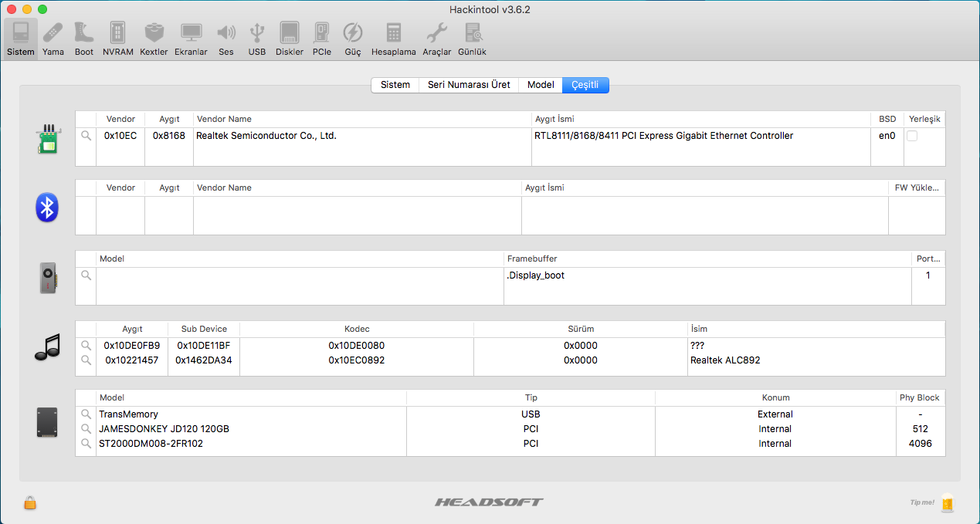Open the USB toolbar section

(x=257, y=39)
